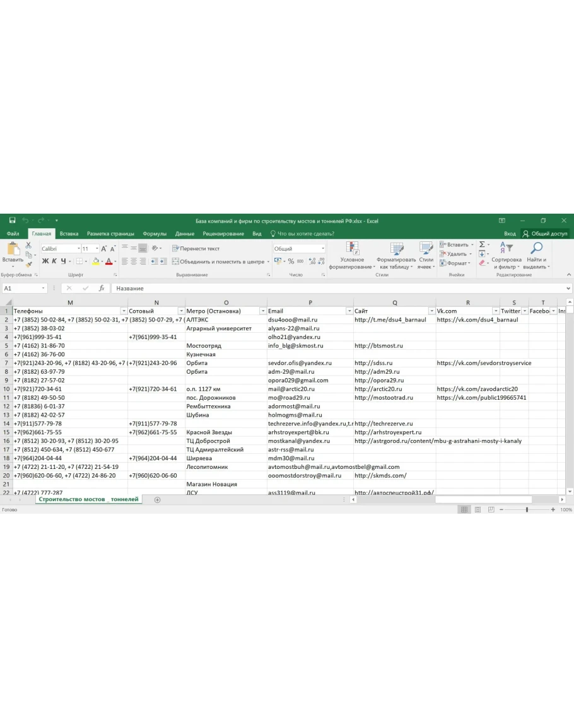Viewport: 574px width, 728px height.
Task: Apply the thousands separator 000 format
Action: click(x=300, y=262)
